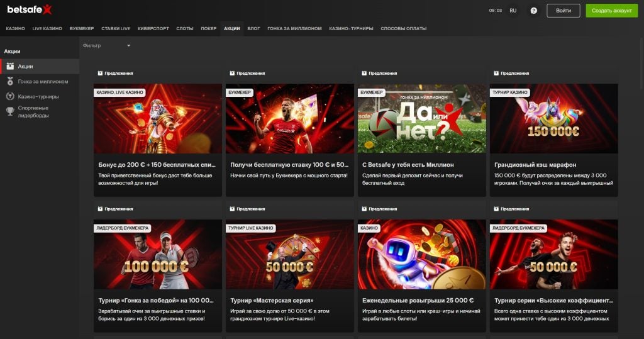Click the Казино, Live Казино tag label

click(119, 92)
